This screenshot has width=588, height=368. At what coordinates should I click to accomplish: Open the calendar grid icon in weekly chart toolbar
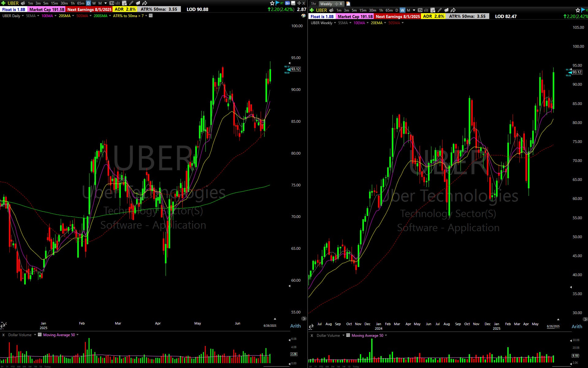click(x=433, y=10)
